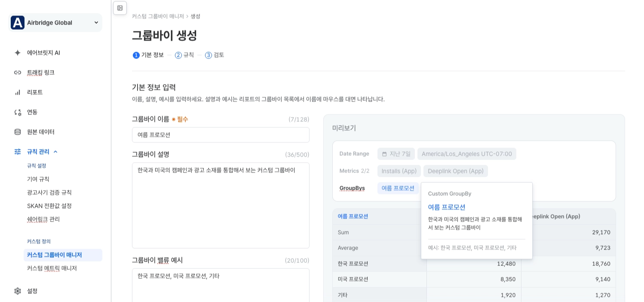Click the 12,480 installs value
This screenshot has height=302, width=644.
[x=506, y=263]
